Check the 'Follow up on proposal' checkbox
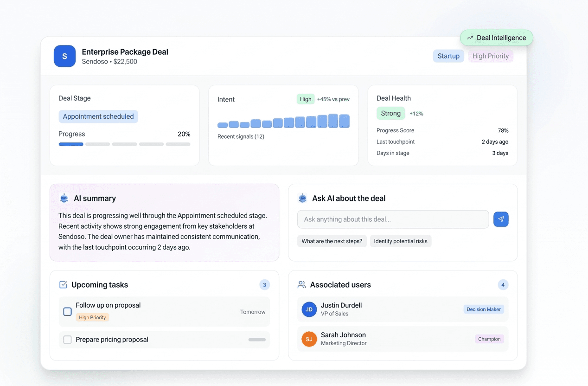Viewport: 588px width, 386px height. [x=67, y=311]
